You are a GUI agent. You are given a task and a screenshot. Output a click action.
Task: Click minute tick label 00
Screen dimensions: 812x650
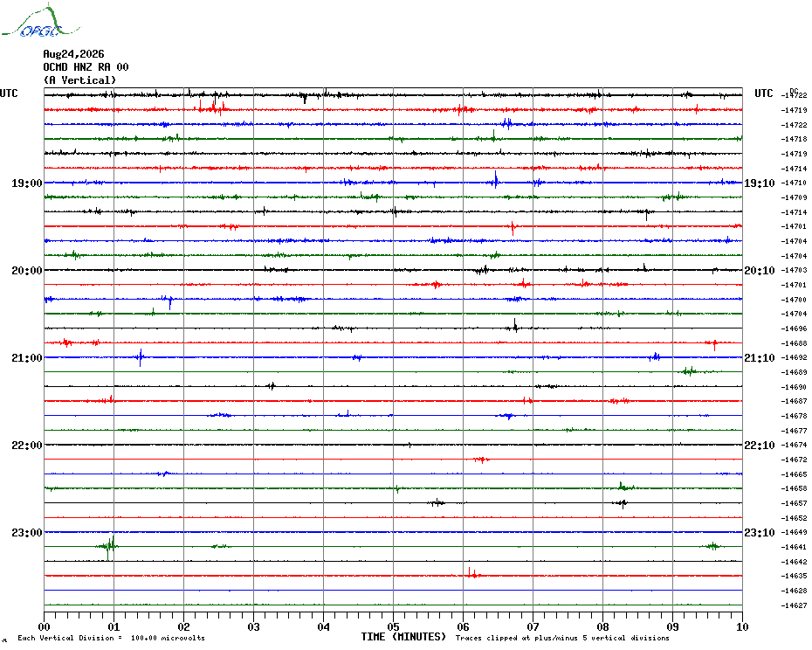pos(44,626)
